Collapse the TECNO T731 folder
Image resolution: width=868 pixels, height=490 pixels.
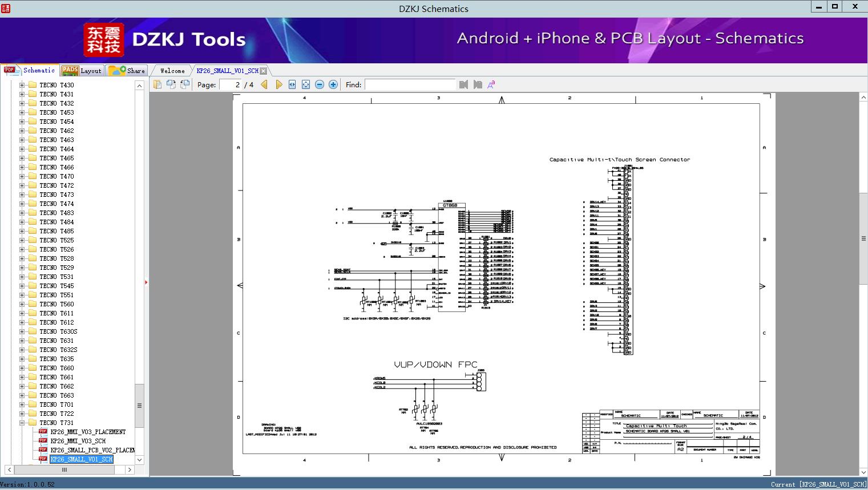click(22, 423)
